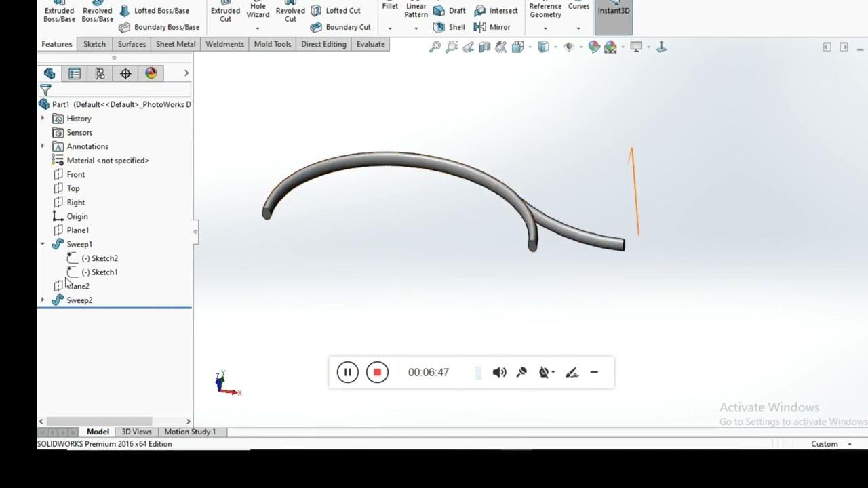Open FeatureManager design tree tab icon
The width and height of the screenshot is (868, 488).
click(50, 73)
